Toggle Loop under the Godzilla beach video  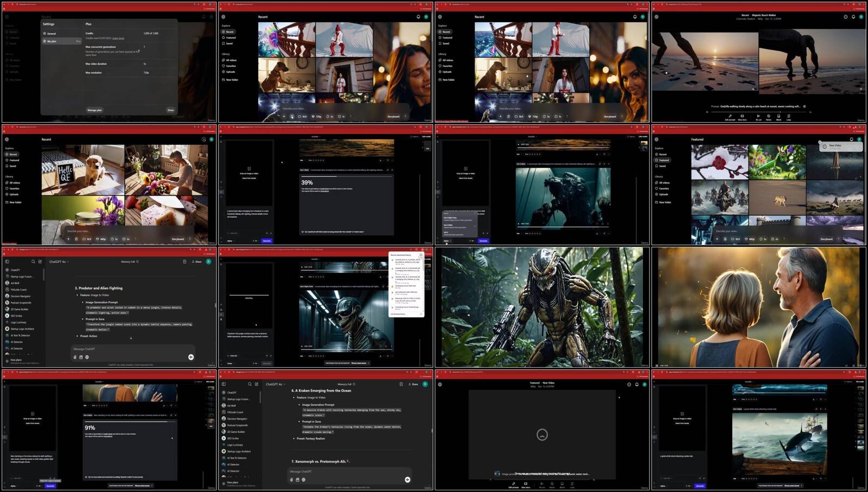(789, 117)
